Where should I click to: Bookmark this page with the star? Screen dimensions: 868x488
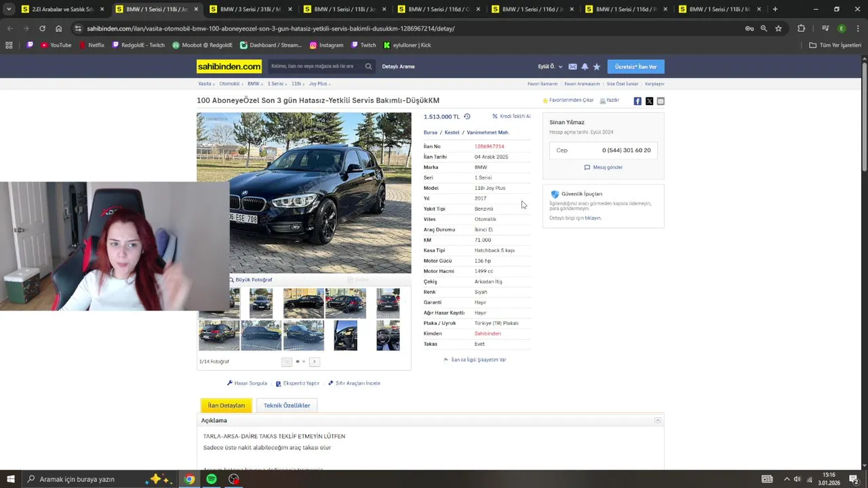(x=778, y=28)
